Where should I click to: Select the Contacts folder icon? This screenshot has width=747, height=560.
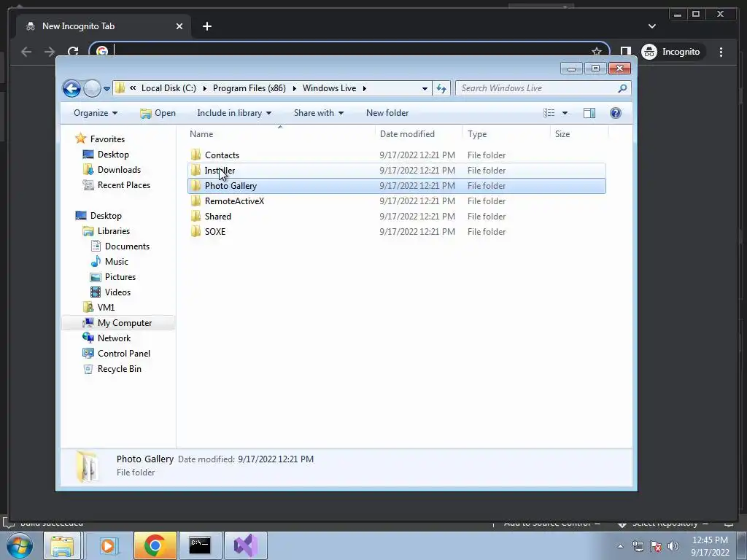[196, 155]
